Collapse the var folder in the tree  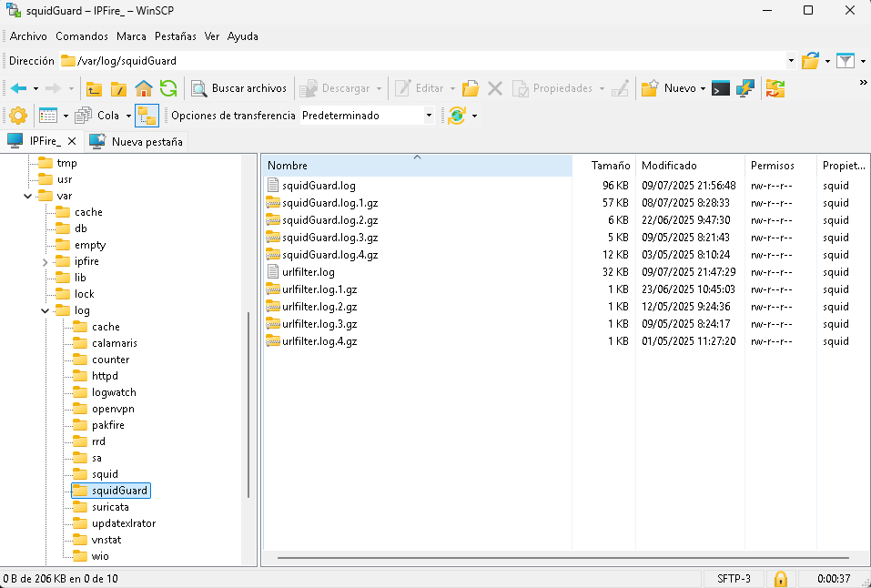click(x=27, y=196)
